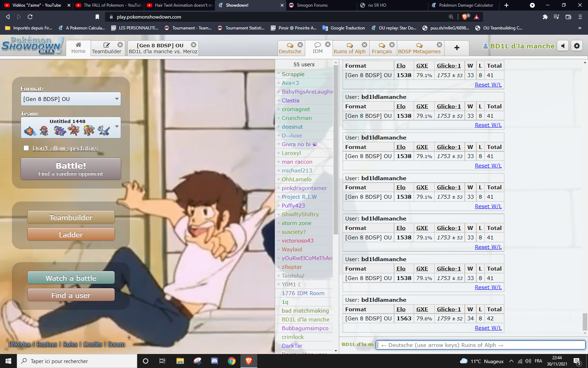Click Reset W/L under the 1563 Elo row
Viewport: 588px width, 368px height.
coord(488,328)
